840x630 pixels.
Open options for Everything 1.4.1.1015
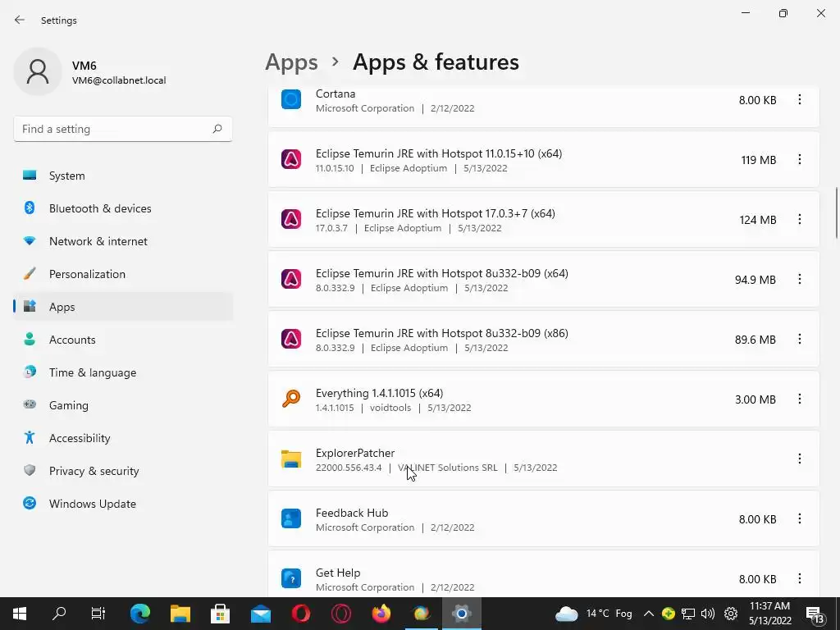point(799,399)
